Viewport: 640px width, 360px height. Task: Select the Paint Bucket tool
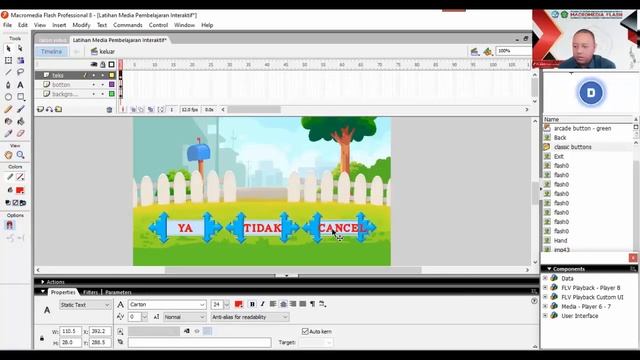click(20, 121)
